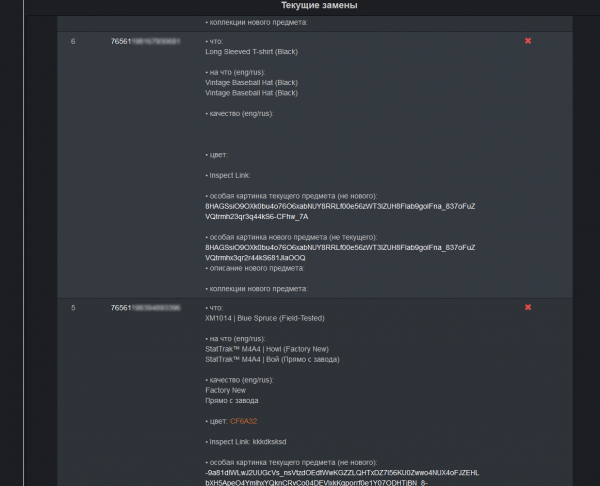Click the empty "Inspect Link:" label in row 6
The width and height of the screenshot is (600, 486).
[228, 175]
